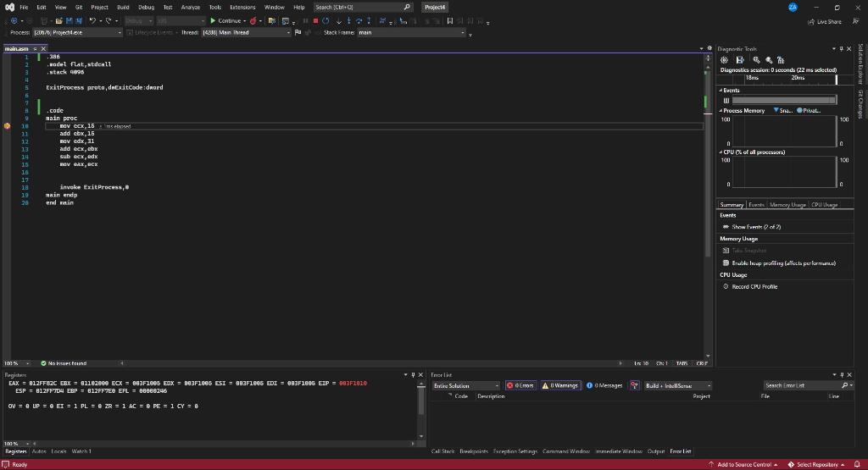Toggle Snapshot legend in Process Memory

782,111
